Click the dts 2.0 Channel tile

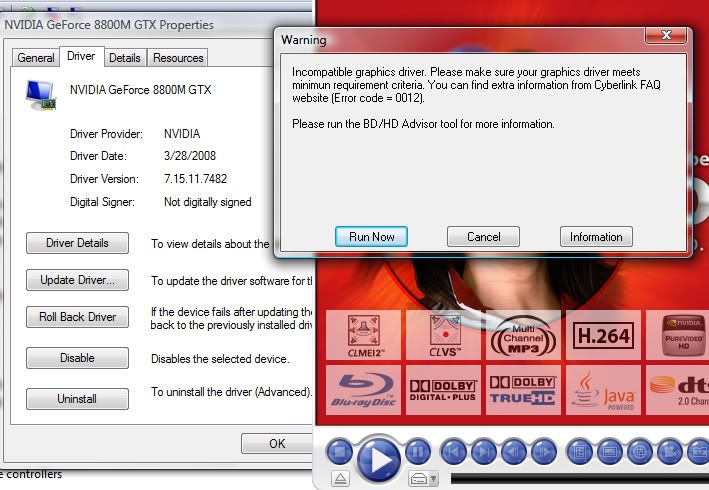point(678,390)
